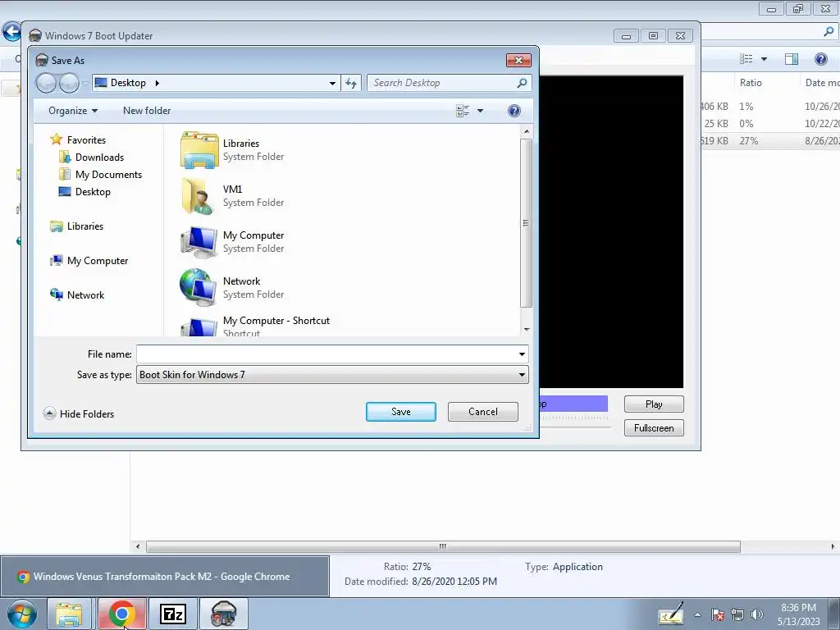The image size is (840, 630).
Task: Open background window help icon
Action: (820, 59)
